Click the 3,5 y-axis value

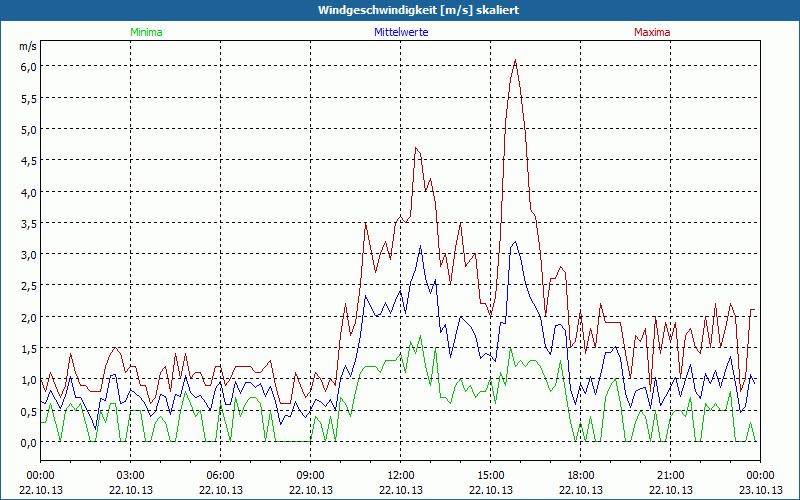tap(29, 223)
